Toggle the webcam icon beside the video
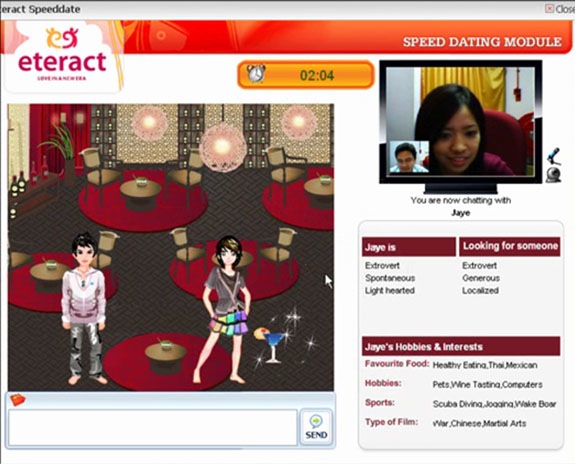This screenshot has width=575, height=464. (553, 175)
